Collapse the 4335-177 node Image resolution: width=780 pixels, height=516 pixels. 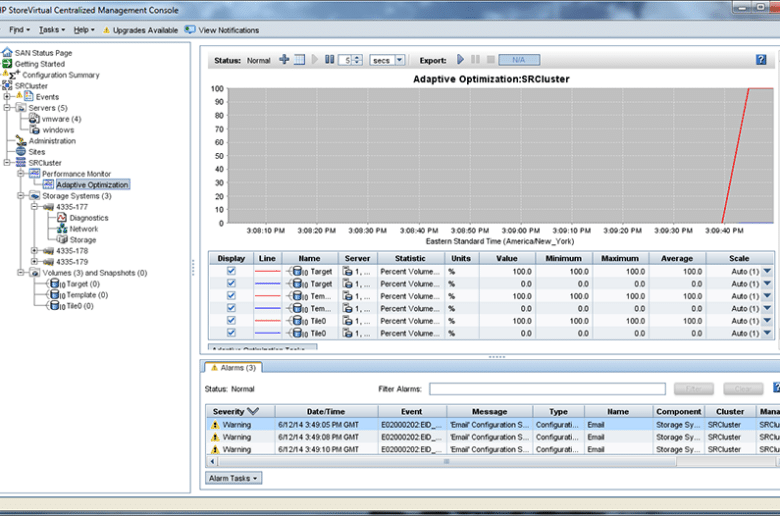click(x=34, y=206)
